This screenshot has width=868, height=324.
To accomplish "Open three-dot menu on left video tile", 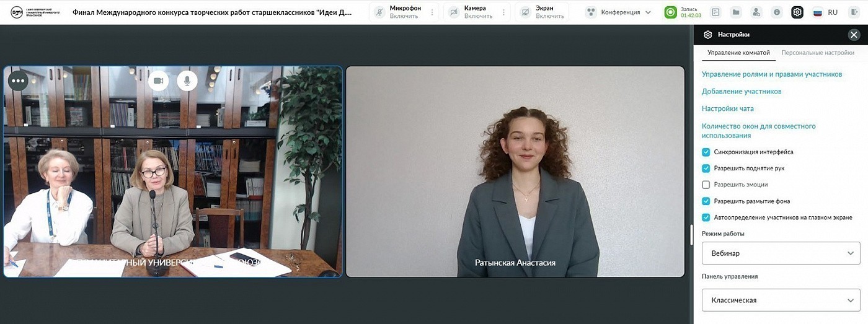I will [17, 81].
